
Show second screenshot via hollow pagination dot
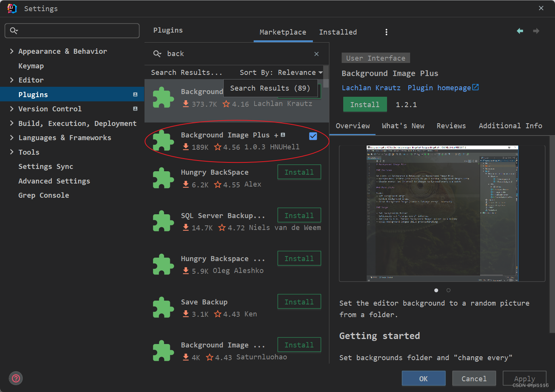click(448, 290)
